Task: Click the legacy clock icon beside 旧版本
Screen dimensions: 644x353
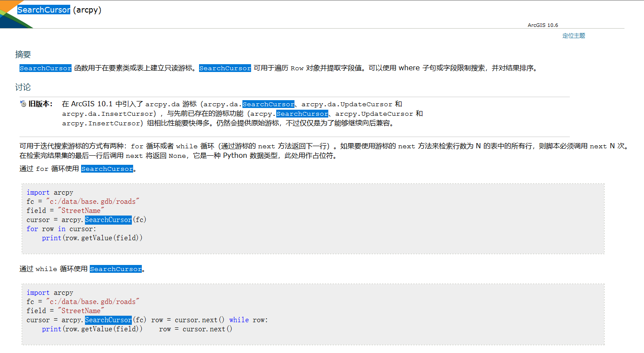Action: pos(23,104)
